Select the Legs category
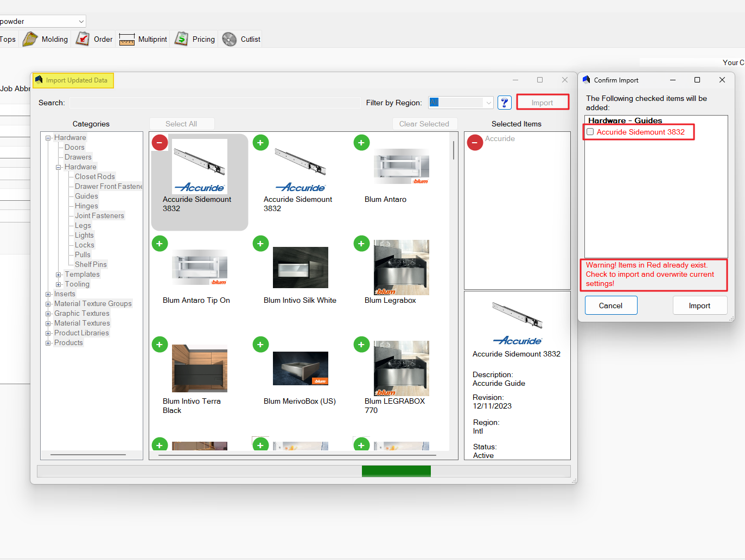This screenshot has width=745, height=560. pyautogui.click(x=83, y=226)
